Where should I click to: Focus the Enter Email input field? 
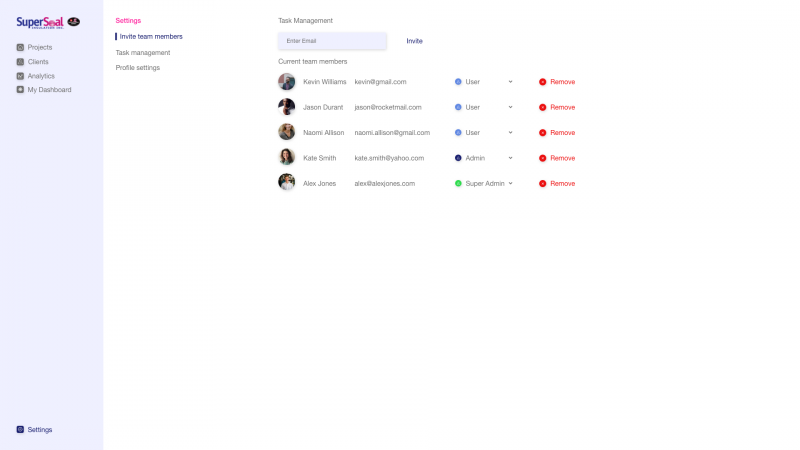coord(332,41)
